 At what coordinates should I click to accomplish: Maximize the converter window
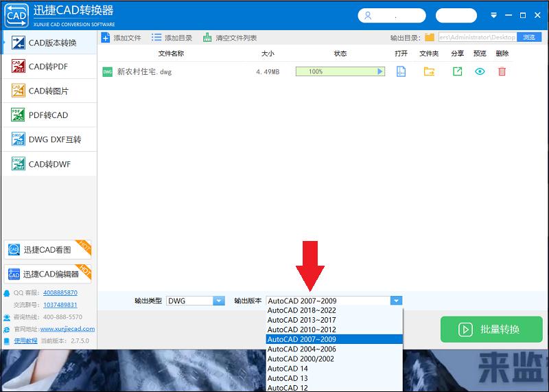click(x=523, y=15)
